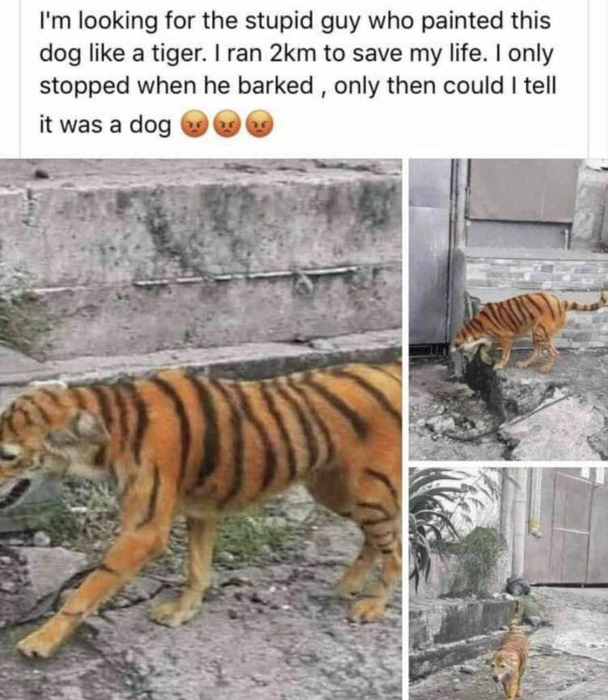The image size is (608, 700).
Task: Click the middle angry face emoji
Action: pos(227,123)
